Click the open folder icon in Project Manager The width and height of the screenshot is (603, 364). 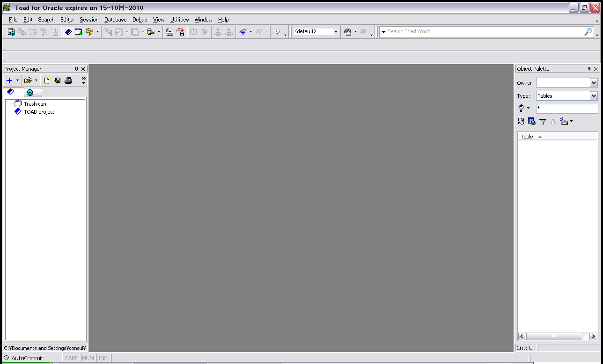tap(28, 80)
